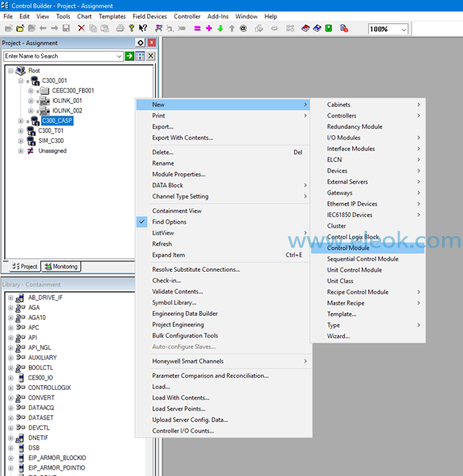Open the zoom 100% dropdown
This screenshot has width=463, height=476.
pyautogui.click(x=404, y=30)
